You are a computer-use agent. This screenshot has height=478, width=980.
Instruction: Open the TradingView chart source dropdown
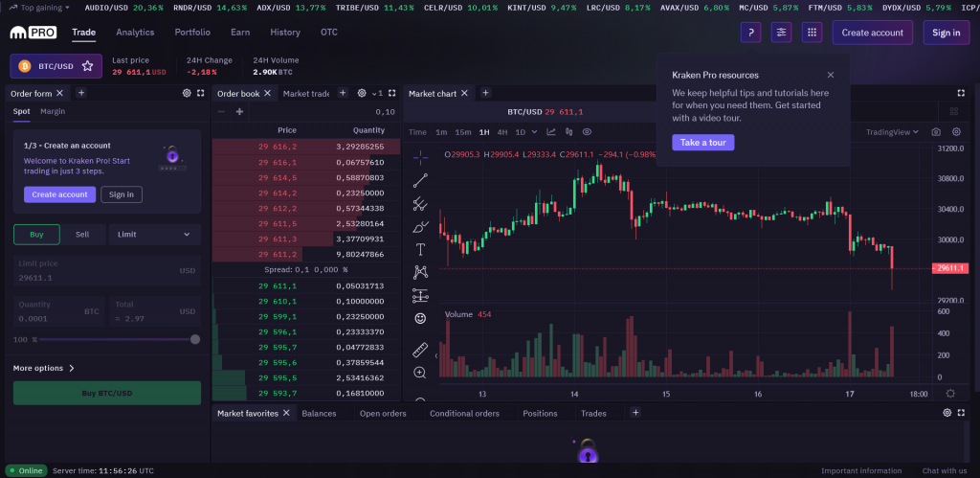(x=892, y=132)
